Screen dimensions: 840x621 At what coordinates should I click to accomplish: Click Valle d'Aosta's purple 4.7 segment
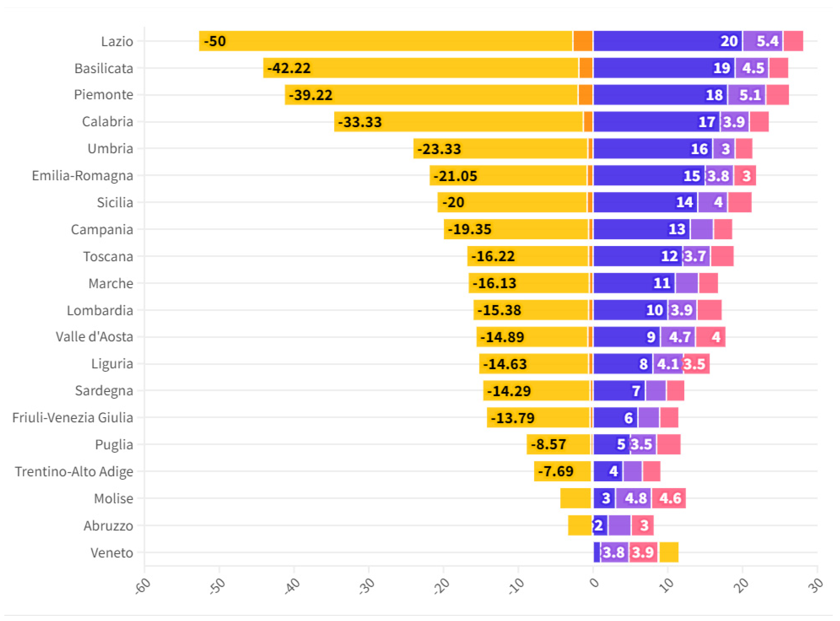678,337
